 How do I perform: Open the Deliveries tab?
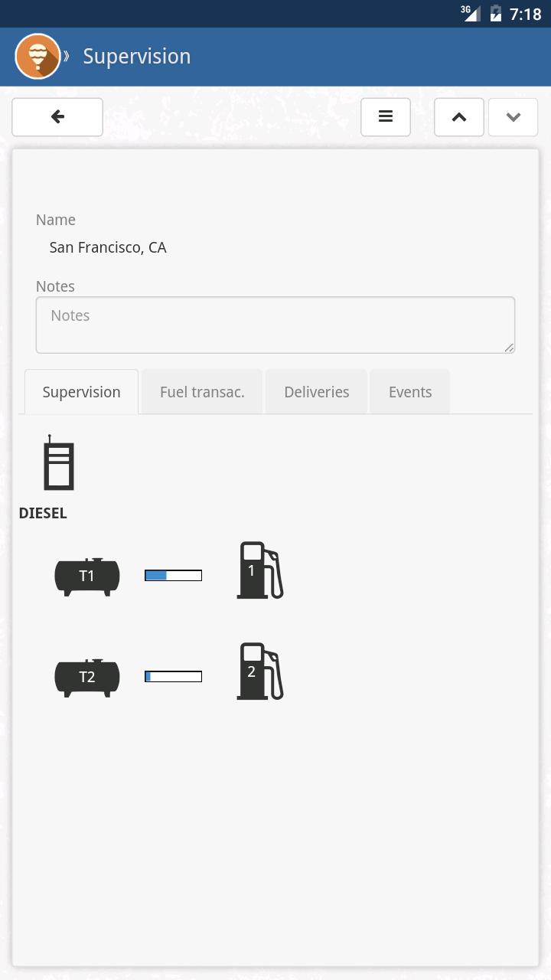(x=317, y=392)
